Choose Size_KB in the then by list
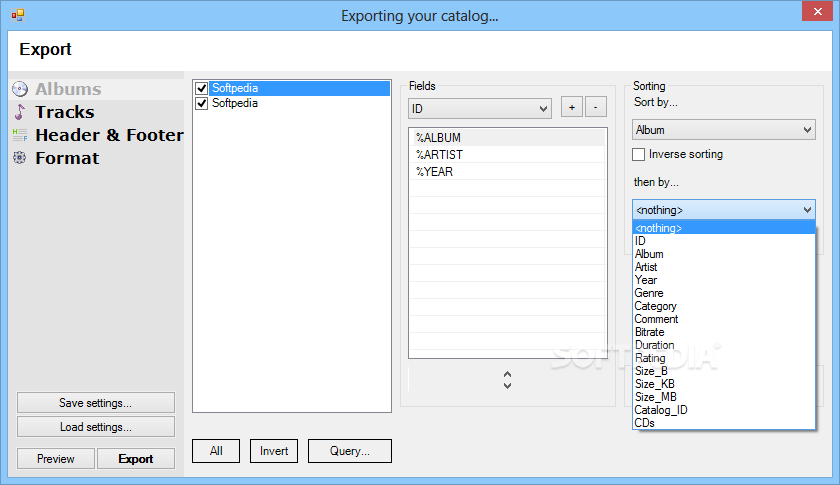840x485 pixels. point(724,384)
